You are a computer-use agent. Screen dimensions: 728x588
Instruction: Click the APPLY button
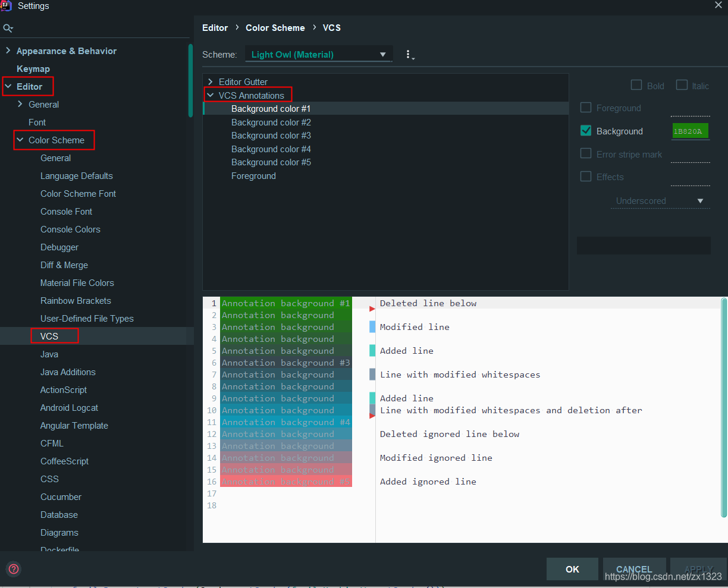pyautogui.click(x=699, y=569)
